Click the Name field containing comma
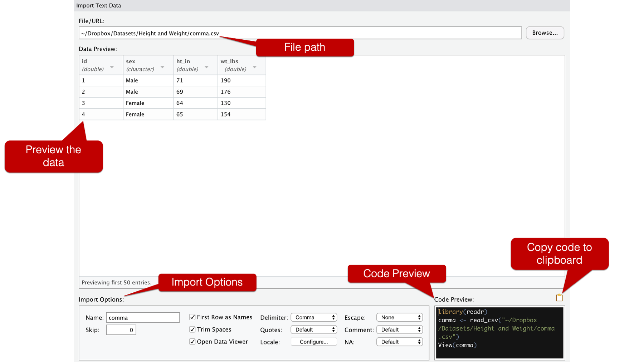644x362 pixels. pyautogui.click(x=143, y=317)
